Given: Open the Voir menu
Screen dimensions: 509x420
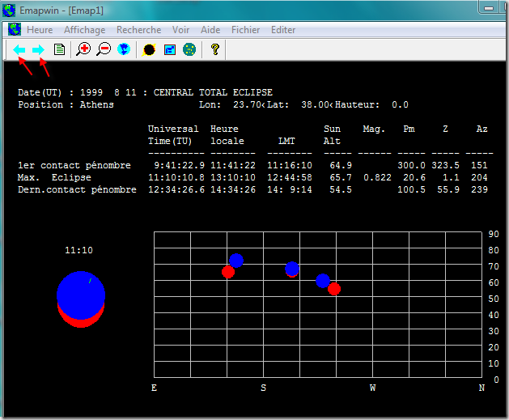Looking at the screenshot, I should pos(180,30).
